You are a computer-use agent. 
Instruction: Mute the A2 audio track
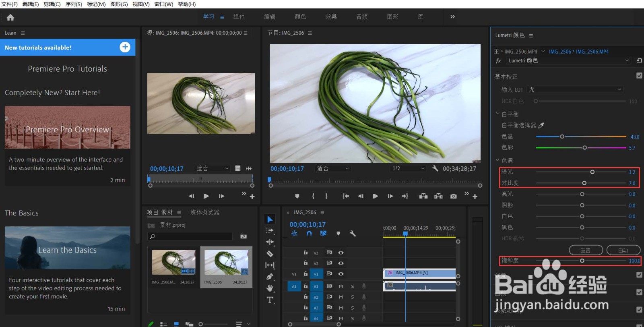(341, 297)
